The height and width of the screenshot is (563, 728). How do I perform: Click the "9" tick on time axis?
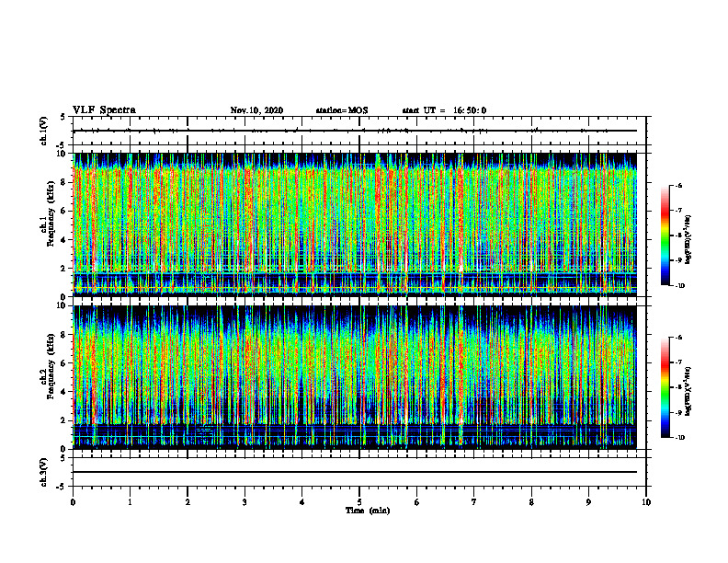click(588, 502)
